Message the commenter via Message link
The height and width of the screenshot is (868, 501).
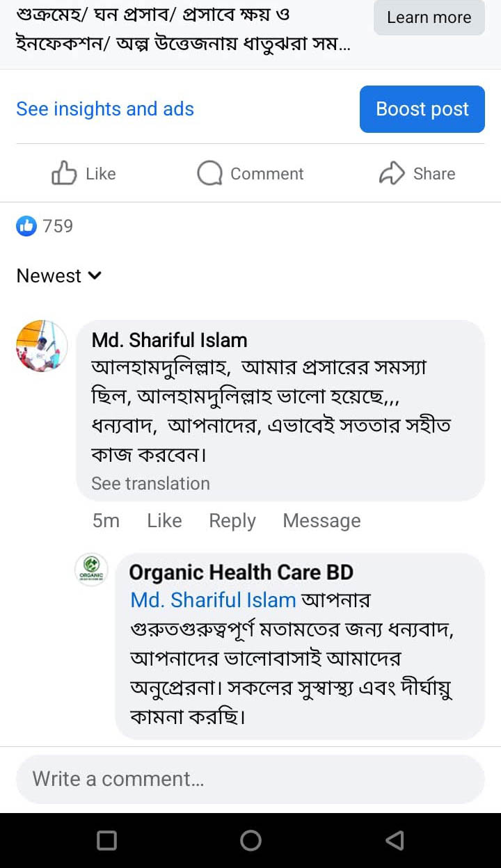tap(321, 521)
